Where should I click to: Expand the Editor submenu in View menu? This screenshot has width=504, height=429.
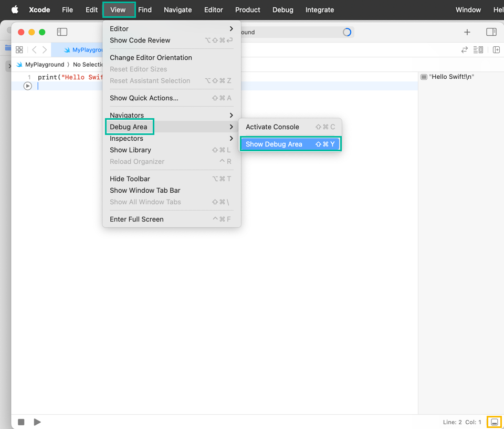point(172,29)
